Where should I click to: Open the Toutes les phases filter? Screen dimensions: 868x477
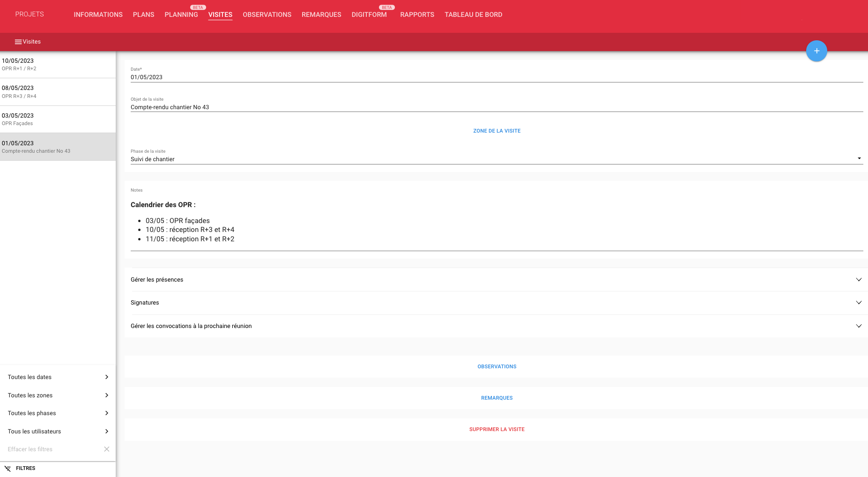(x=58, y=413)
